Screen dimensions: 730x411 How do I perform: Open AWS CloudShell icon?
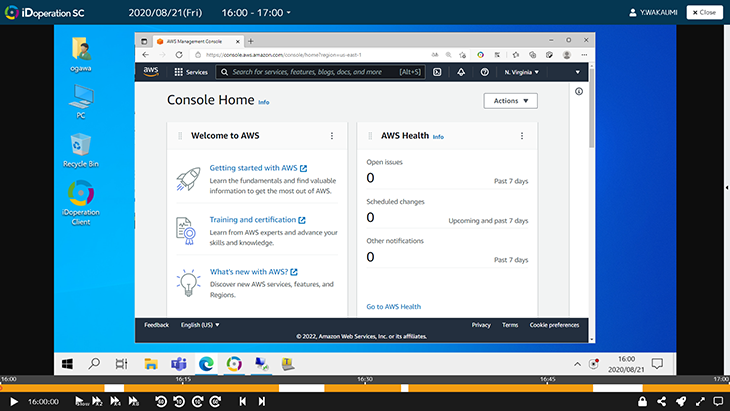point(437,72)
